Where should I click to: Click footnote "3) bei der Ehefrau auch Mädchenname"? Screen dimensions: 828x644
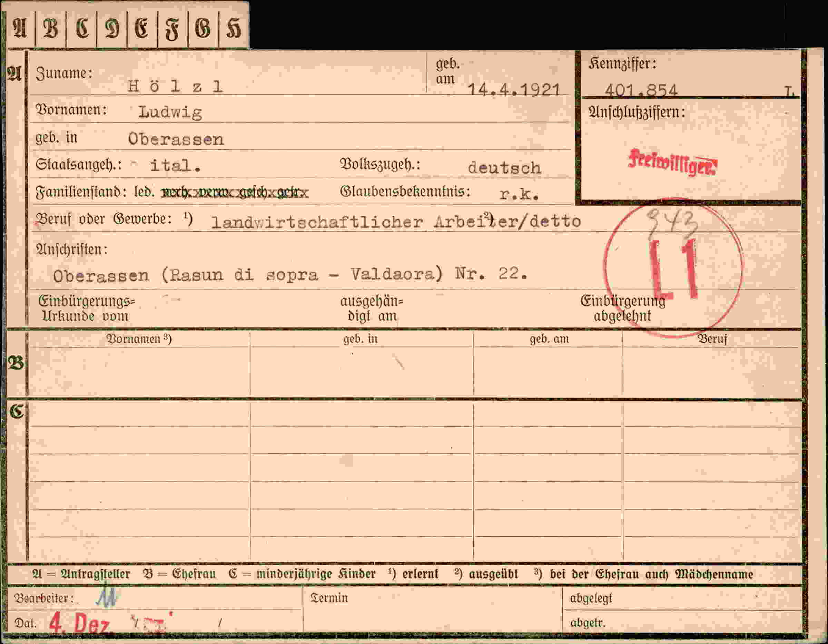643,574
